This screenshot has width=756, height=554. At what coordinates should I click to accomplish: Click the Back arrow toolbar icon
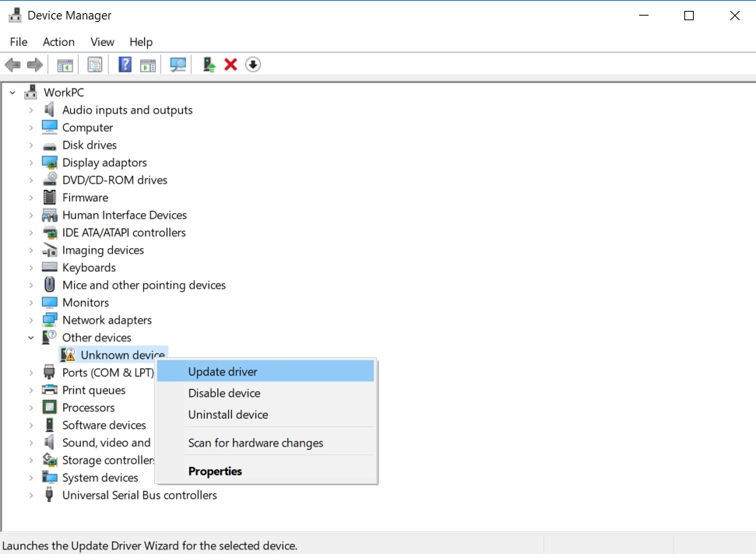[x=12, y=65]
